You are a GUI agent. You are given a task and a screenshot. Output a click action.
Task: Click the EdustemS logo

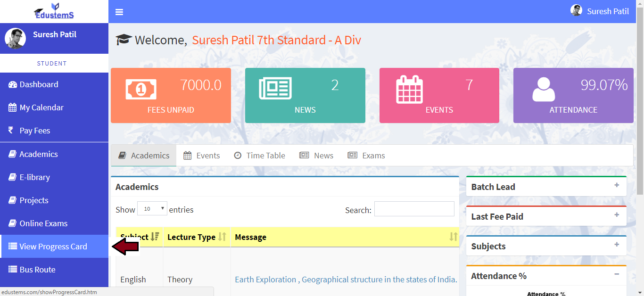tap(54, 11)
